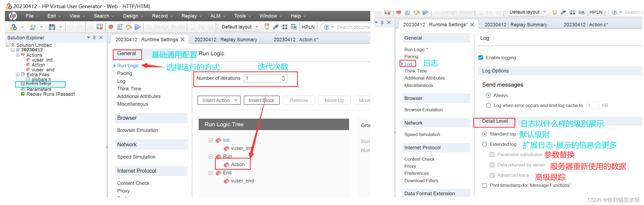Open the ALM menu
Screen dimensions: 644x205
coord(218,16)
